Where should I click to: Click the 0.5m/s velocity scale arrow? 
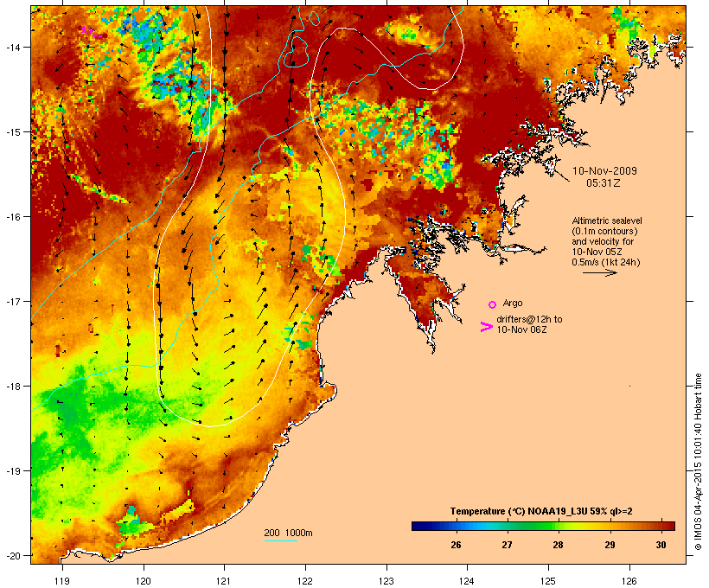click(x=599, y=272)
